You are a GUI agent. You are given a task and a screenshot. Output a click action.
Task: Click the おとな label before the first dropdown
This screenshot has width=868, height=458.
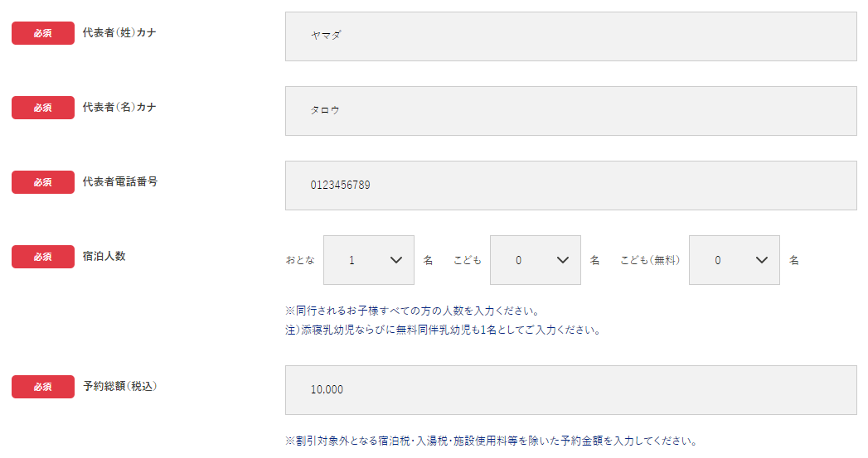point(300,260)
